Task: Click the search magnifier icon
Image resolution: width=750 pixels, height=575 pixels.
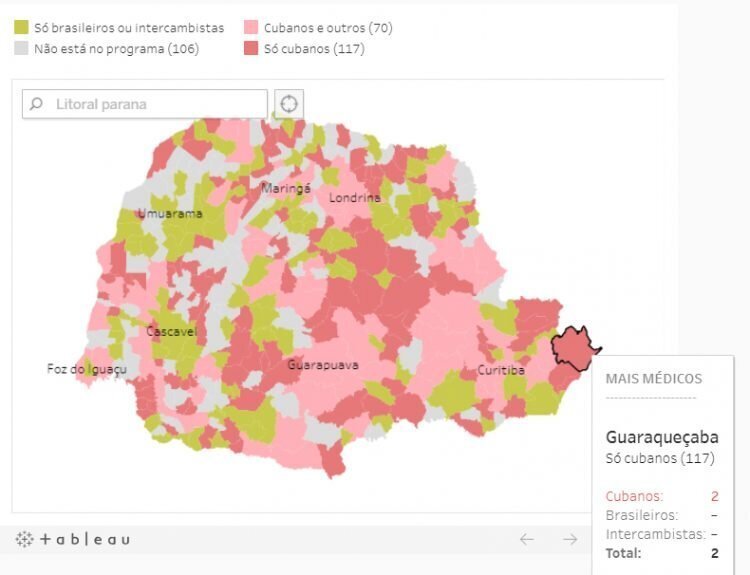Action: [36, 104]
